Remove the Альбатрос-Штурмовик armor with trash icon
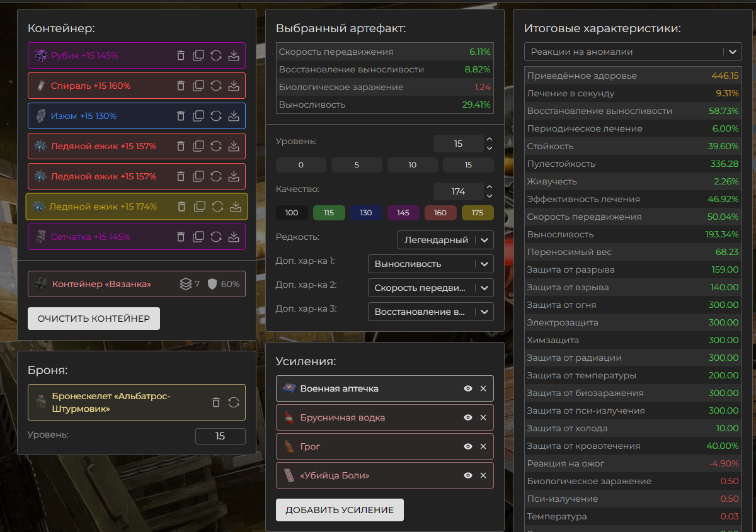Image resolution: width=756 pixels, height=532 pixels. click(x=216, y=402)
